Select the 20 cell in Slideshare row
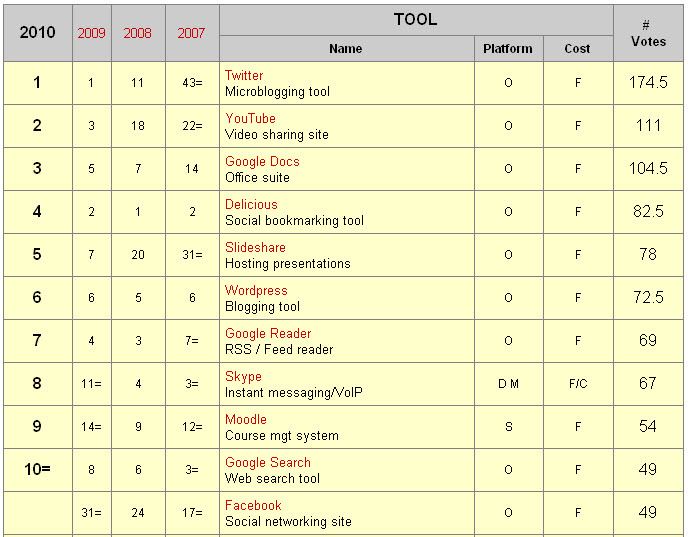 tap(138, 254)
